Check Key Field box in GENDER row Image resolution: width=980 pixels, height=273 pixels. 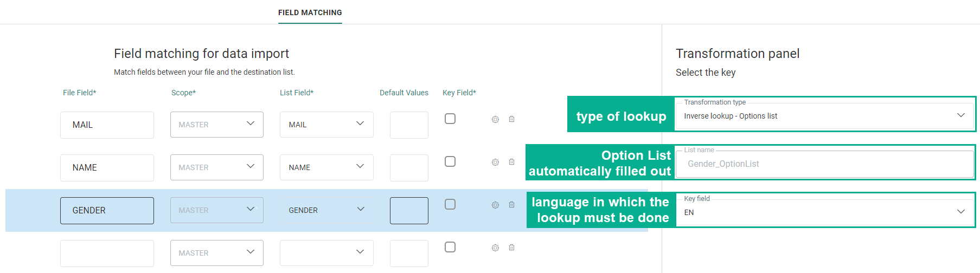click(x=450, y=204)
